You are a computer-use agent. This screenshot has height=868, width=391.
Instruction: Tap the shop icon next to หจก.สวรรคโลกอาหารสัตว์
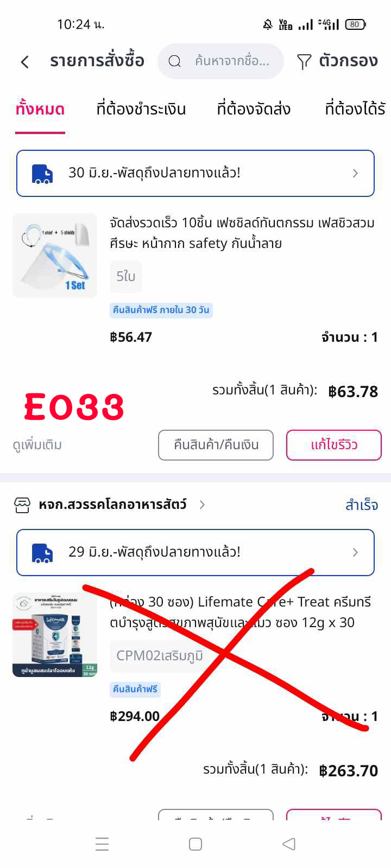point(22,505)
